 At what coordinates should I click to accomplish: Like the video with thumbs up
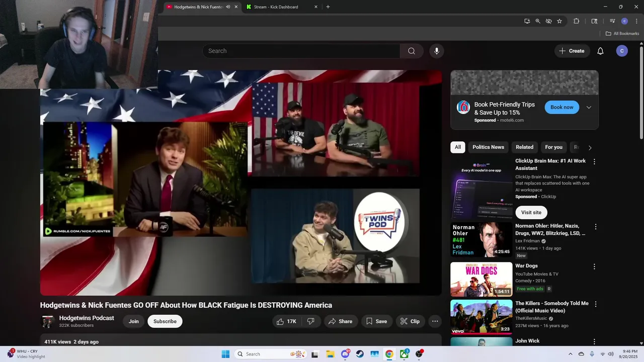(287, 321)
